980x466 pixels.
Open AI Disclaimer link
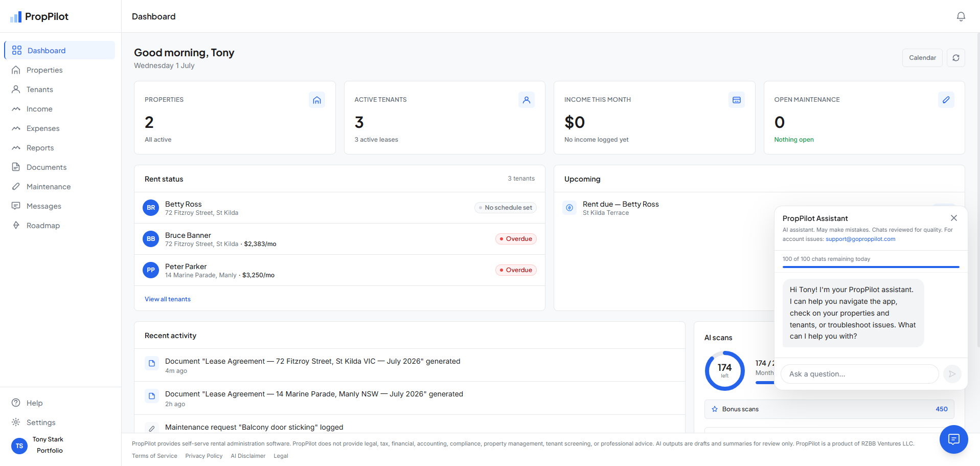[x=248, y=456]
